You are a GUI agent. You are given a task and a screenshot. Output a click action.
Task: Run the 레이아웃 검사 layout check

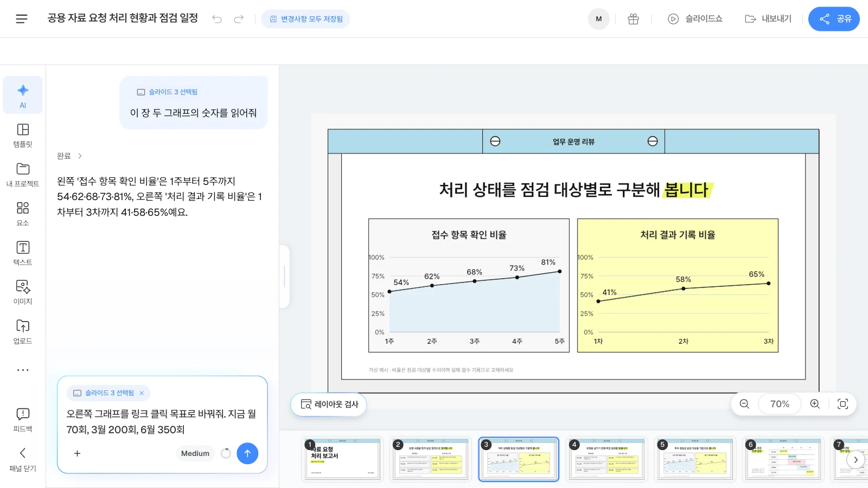pyautogui.click(x=329, y=404)
